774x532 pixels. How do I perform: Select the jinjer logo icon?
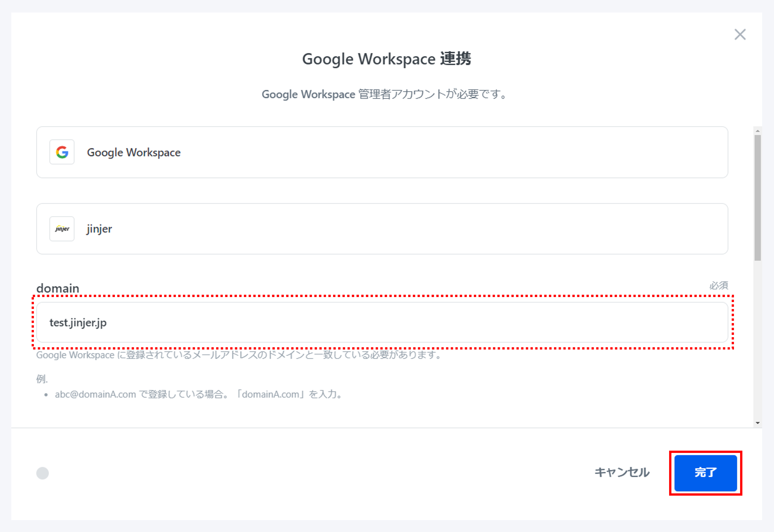(x=62, y=229)
